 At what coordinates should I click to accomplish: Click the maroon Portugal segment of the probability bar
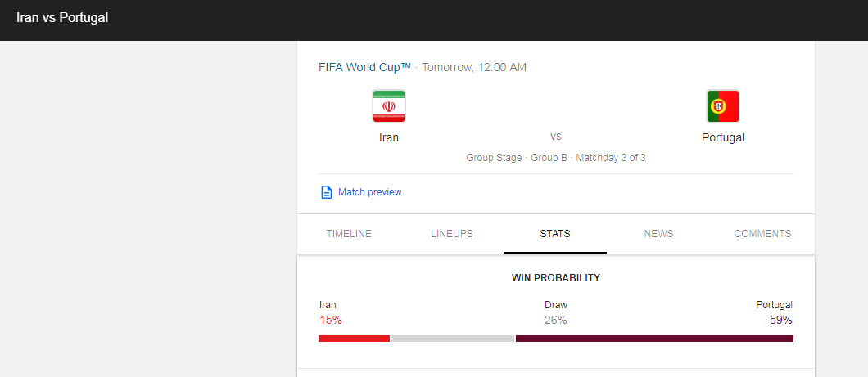(654, 339)
